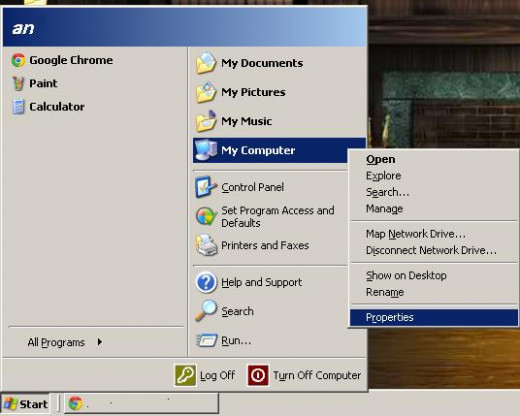Click the Turn Off Computer button

point(304,375)
